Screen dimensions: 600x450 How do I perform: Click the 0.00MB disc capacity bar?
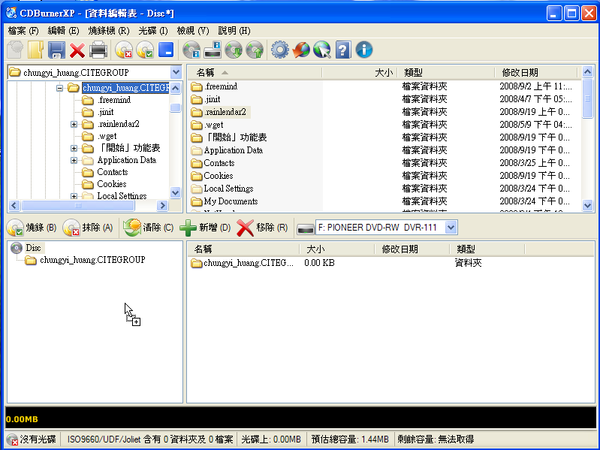pyautogui.click(x=300, y=418)
